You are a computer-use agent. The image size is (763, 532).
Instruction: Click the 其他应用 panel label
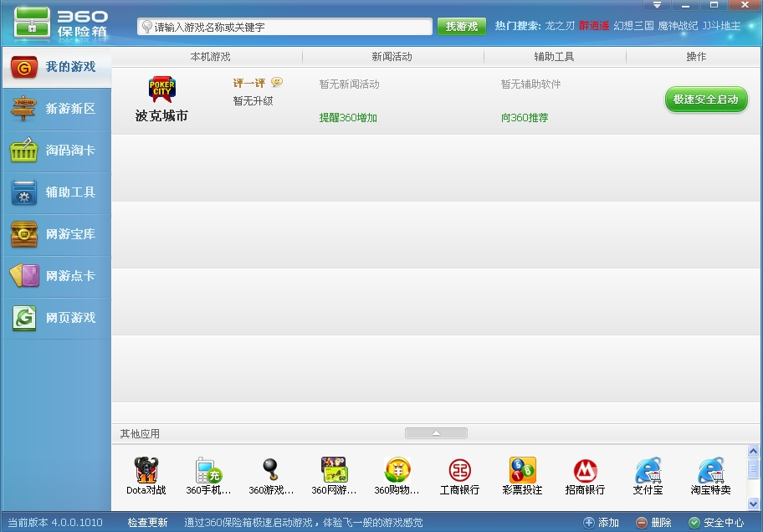[x=141, y=433]
